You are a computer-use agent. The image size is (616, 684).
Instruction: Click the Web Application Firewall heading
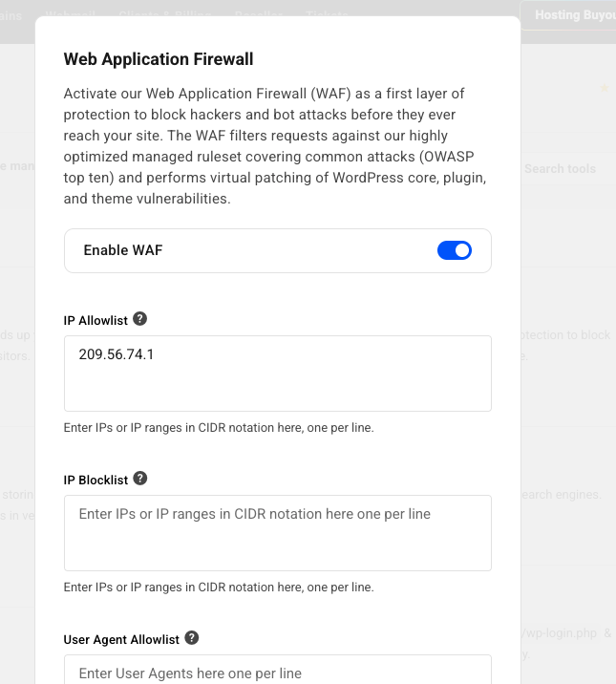click(x=159, y=59)
